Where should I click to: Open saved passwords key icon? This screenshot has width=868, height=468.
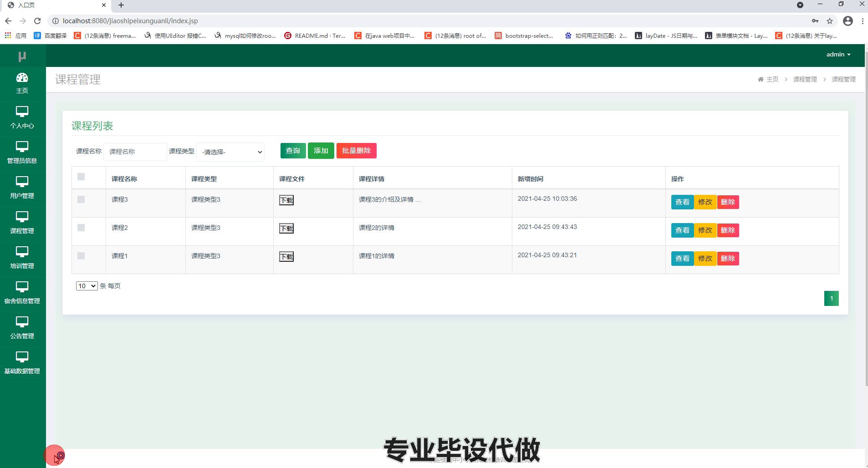tap(815, 21)
